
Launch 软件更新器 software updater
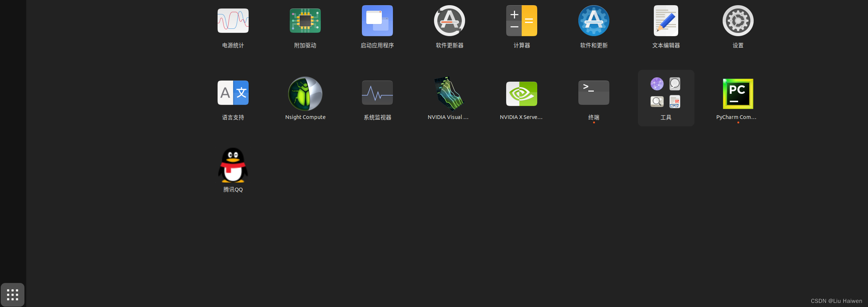(450, 21)
